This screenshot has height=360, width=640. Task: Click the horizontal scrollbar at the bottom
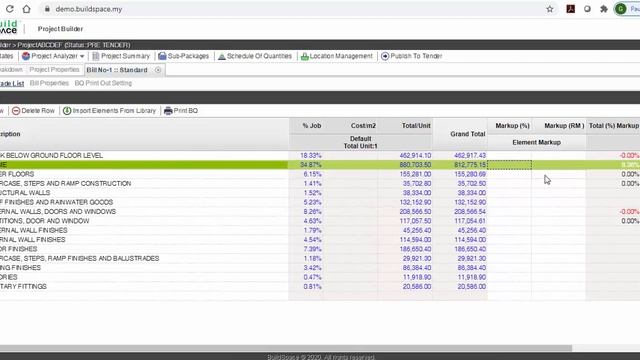(286, 348)
